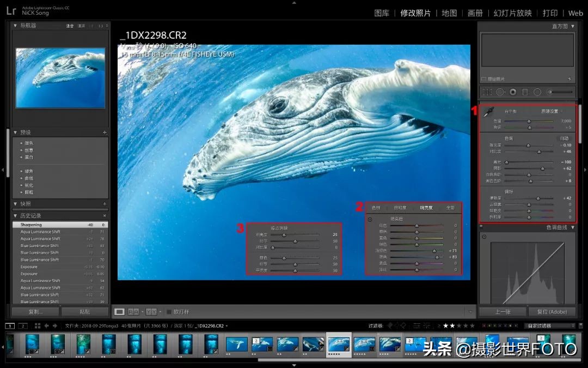This screenshot has height=368, width=588.
Task: Collapse the 预设 panel triangle
Action: point(15,132)
